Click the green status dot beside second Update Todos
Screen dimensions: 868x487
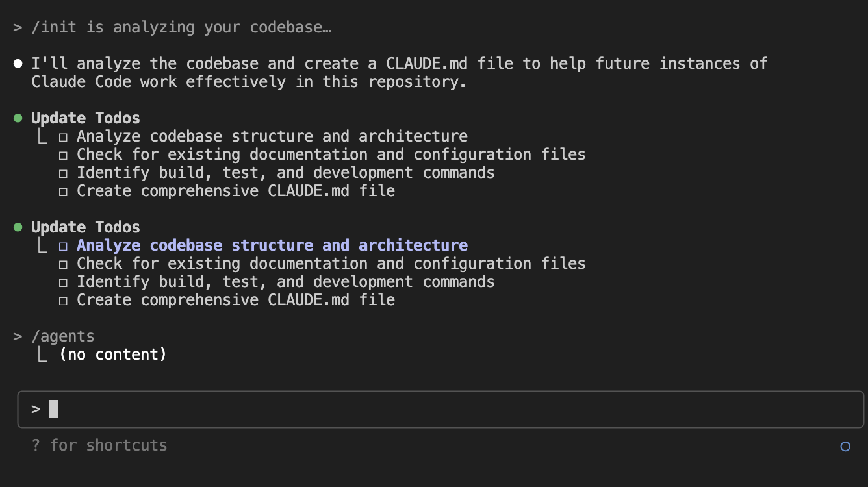(x=18, y=227)
